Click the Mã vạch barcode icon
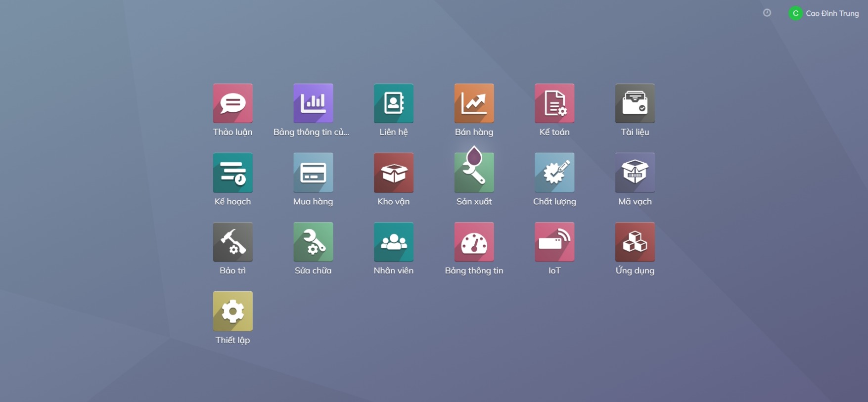Viewport: 868px width, 402px height. [x=635, y=173]
